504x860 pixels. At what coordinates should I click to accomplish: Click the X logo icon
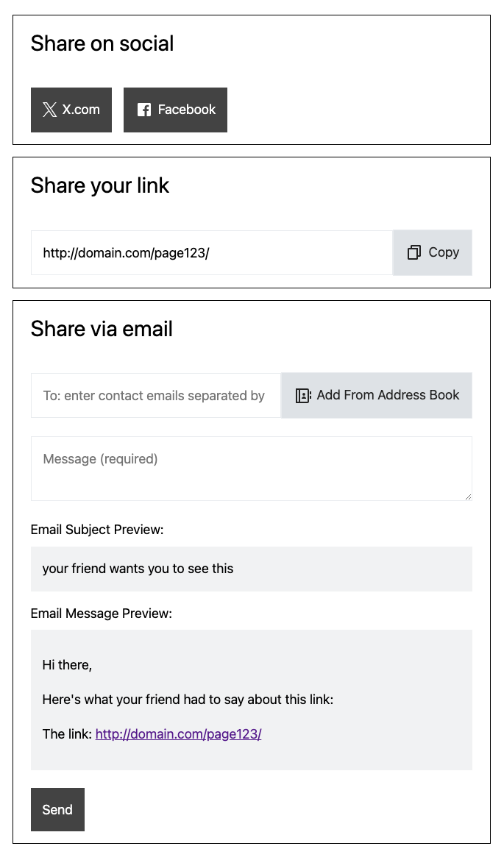(50, 110)
